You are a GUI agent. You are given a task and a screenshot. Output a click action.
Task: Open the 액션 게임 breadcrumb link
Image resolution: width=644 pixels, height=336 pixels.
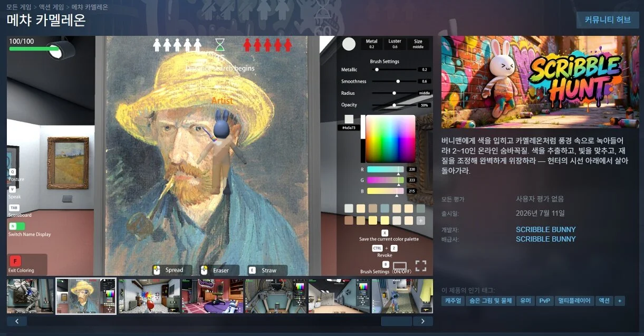click(x=52, y=7)
